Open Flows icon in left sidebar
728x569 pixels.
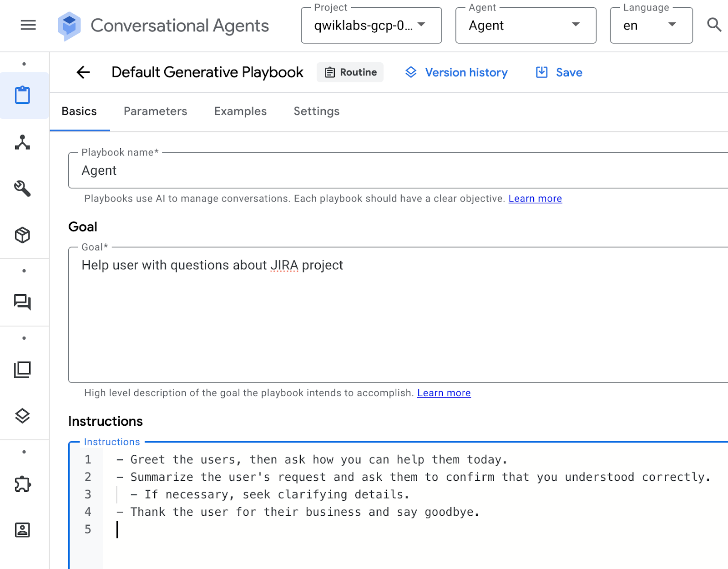pyautogui.click(x=23, y=142)
